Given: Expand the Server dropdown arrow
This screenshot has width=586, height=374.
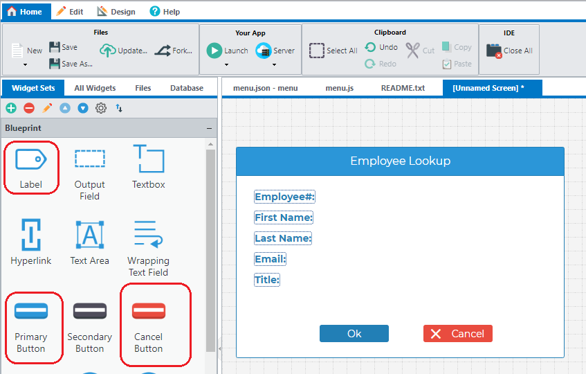Looking at the screenshot, I should 274,65.
